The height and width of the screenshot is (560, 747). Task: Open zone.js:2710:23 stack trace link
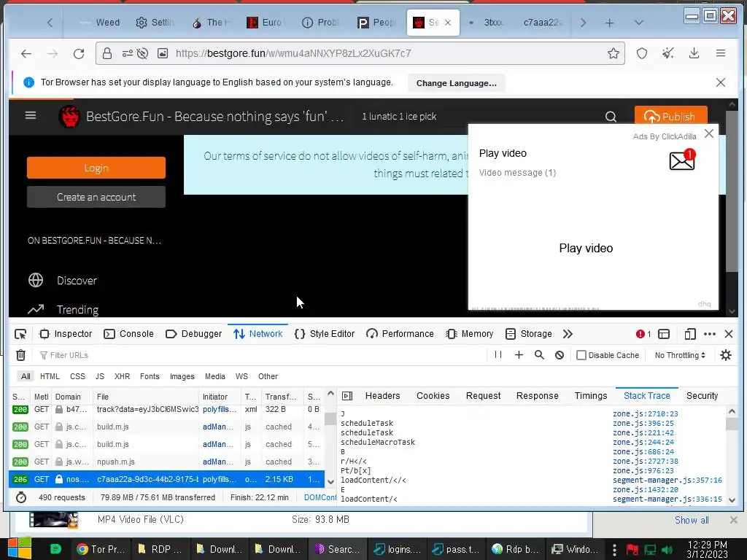click(x=645, y=414)
